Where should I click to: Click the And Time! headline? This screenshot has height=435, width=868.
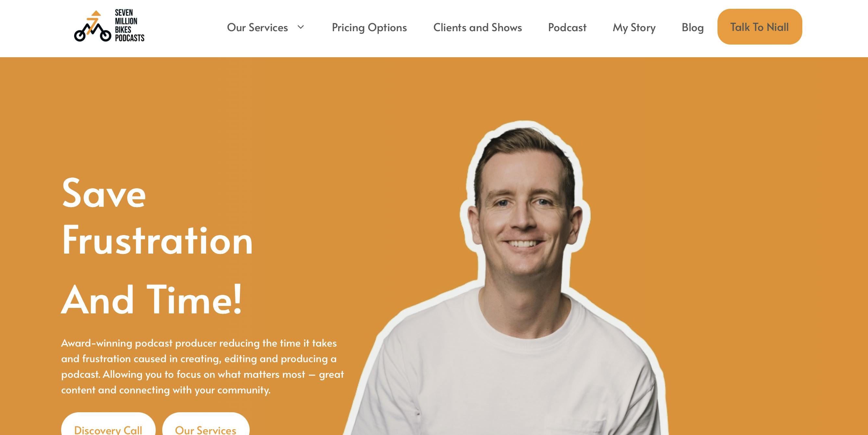point(151,299)
